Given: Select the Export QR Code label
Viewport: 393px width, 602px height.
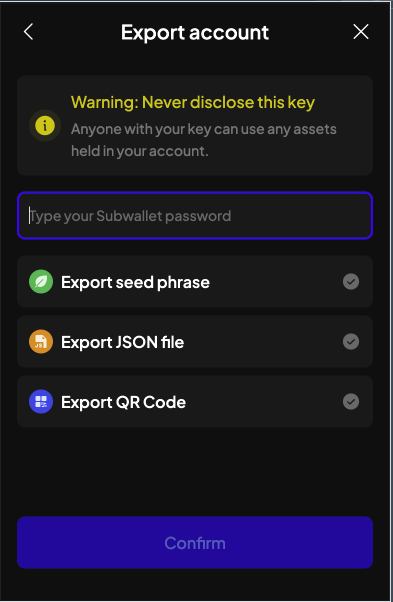Looking at the screenshot, I should (124, 402).
